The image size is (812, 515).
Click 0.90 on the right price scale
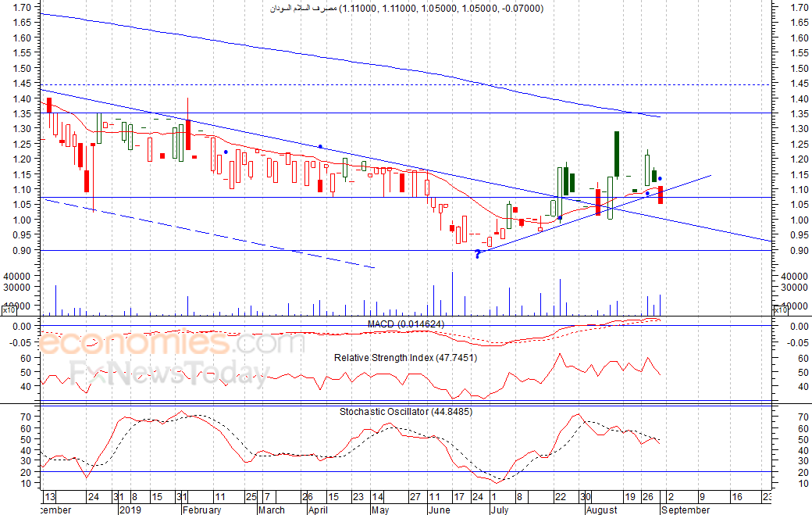[x=800, y=250]
